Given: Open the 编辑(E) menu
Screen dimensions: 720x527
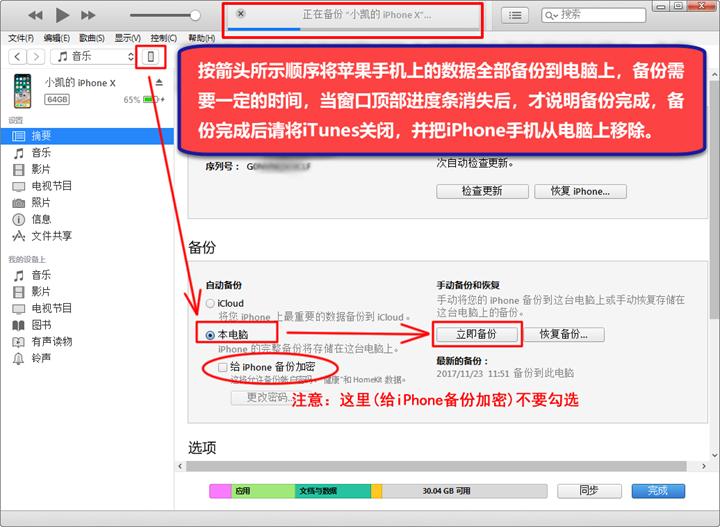Looking at the screenshot, I should (x=56, y=38).
